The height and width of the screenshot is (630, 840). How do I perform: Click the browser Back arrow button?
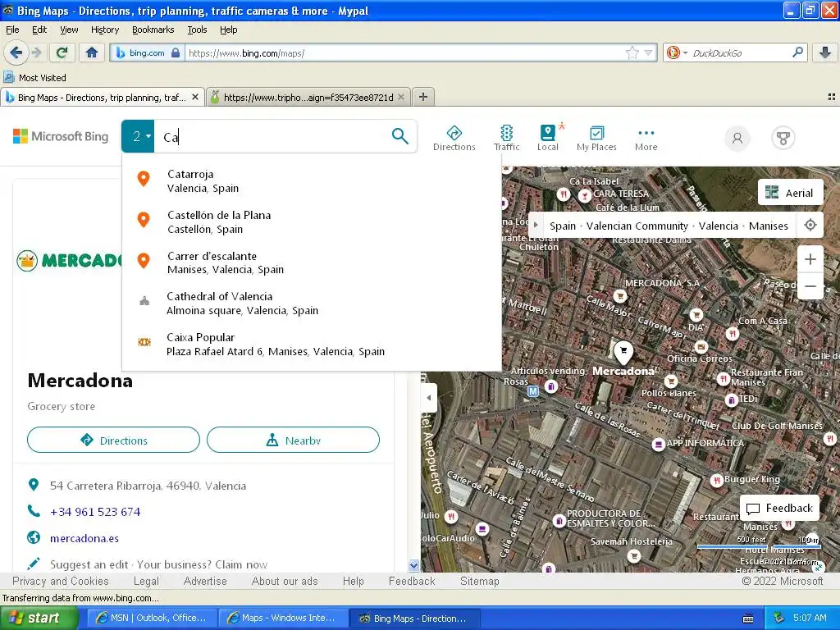(x=16, y=52)
